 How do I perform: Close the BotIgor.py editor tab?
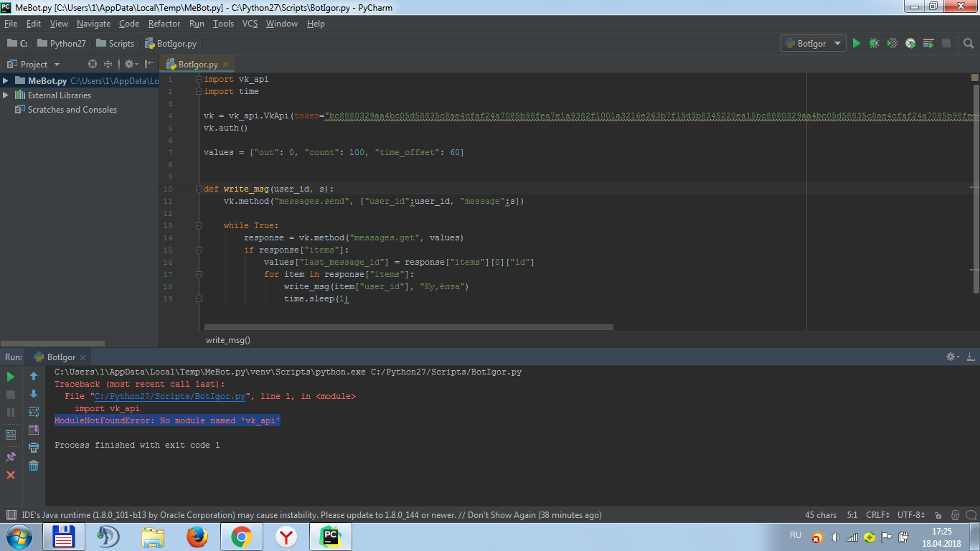[225, 65]
